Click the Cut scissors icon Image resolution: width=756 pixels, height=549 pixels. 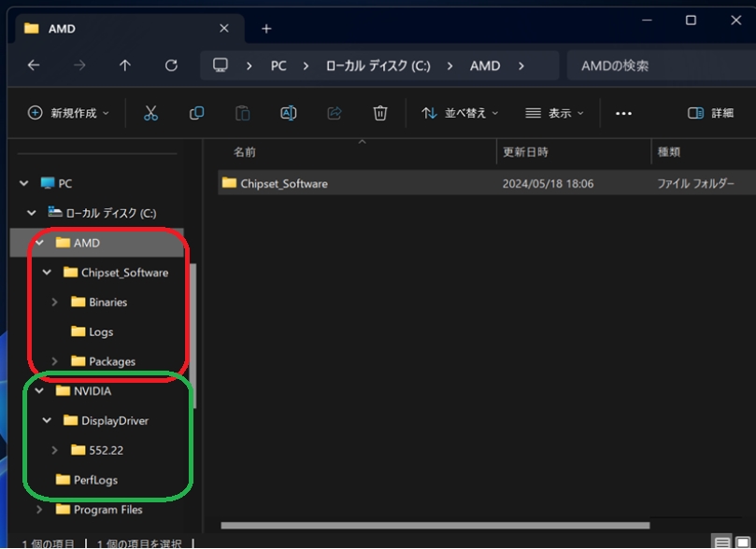(x=150, y=113)
